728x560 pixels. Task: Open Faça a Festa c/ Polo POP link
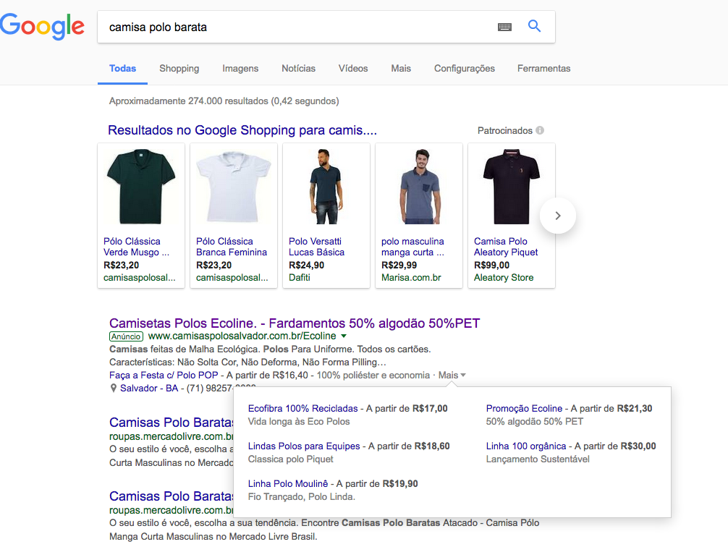click(164, 376)
